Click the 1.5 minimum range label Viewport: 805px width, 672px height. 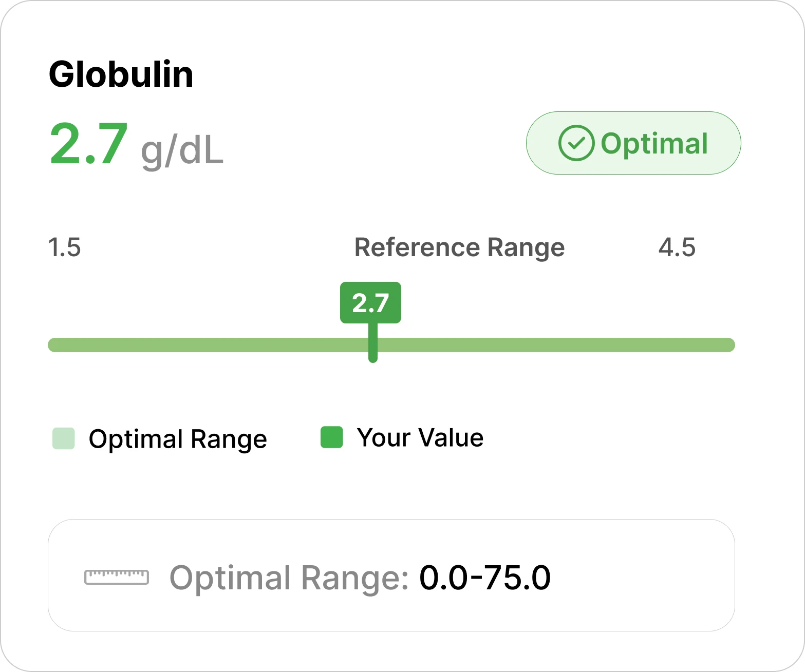(65, 247)
